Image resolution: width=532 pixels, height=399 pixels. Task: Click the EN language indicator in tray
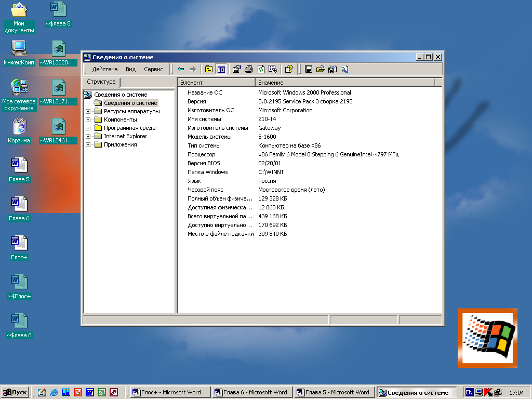[469, 393]
